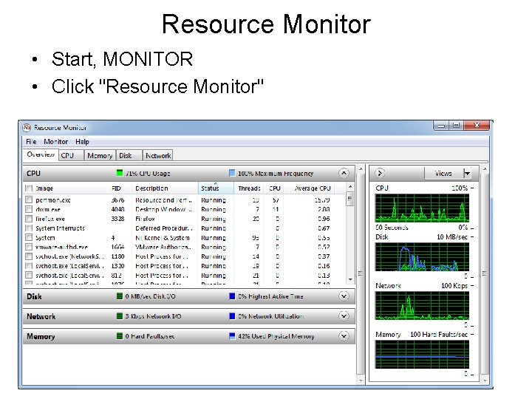This screenshot has height=399, width=532.
Task: Click the Network section header label
Action: (41, 316)
